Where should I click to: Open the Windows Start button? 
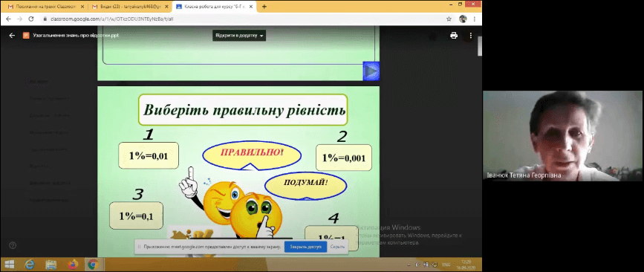9,264
